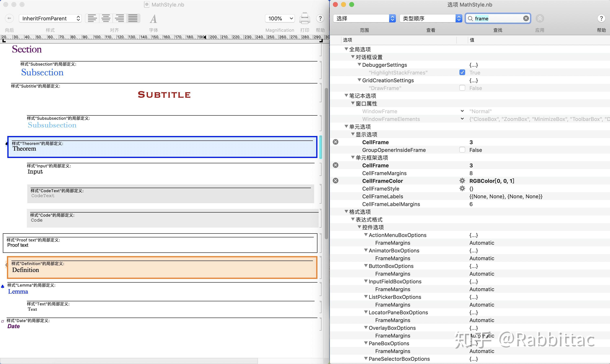Screen dimensions: 610x364
Task: Click the RGBColor[0, 0, 1] value
Action: 491,181
